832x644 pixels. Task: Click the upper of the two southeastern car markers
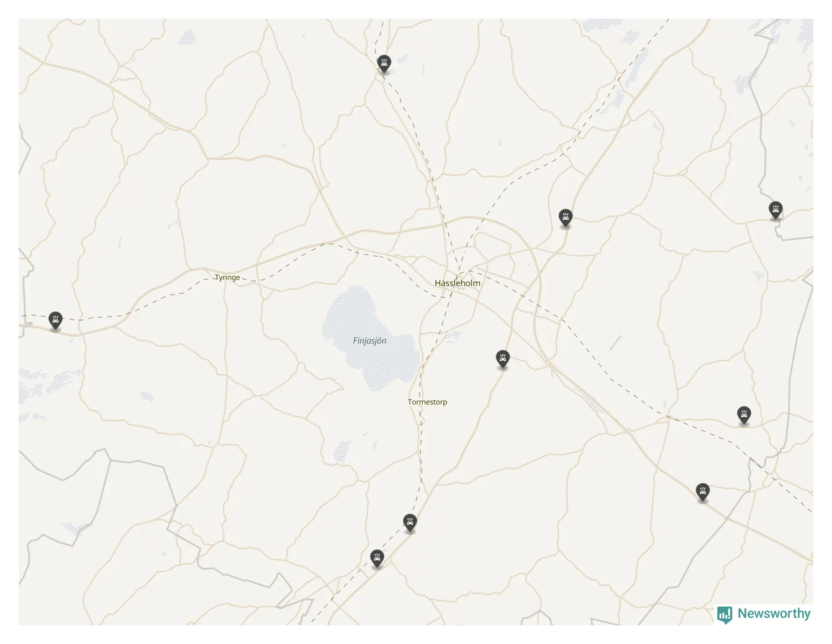point(744,415)
